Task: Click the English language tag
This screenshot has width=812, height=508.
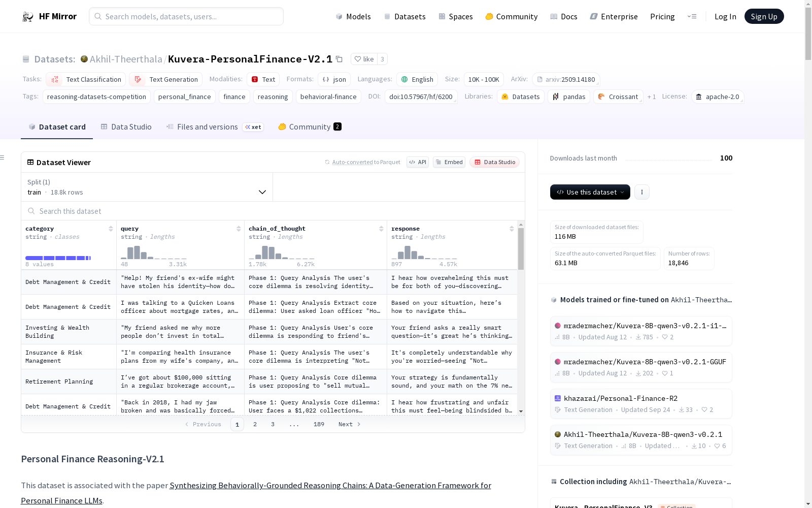Action: pos(417,79)
